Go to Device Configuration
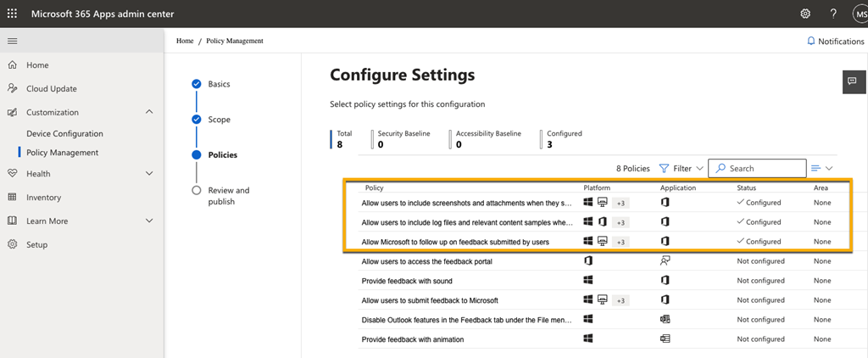 click(x=64, y=133)
